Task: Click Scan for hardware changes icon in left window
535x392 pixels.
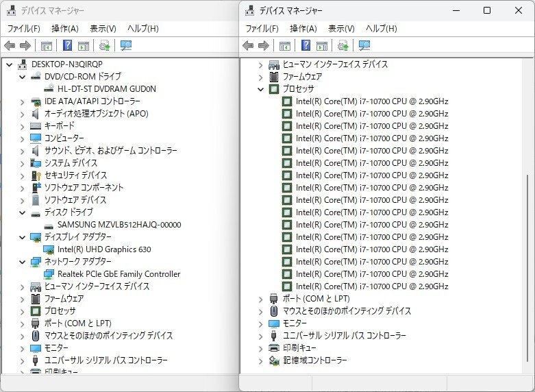Action: [126, 45]
